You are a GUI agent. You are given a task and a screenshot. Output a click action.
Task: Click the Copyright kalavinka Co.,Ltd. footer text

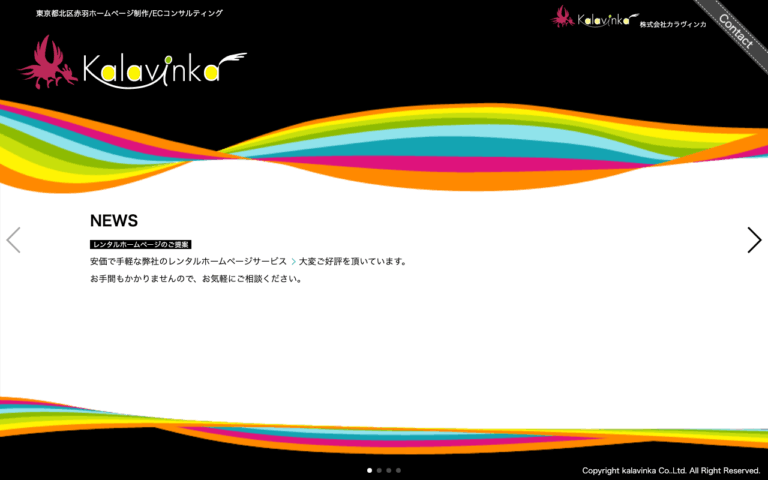671,471
